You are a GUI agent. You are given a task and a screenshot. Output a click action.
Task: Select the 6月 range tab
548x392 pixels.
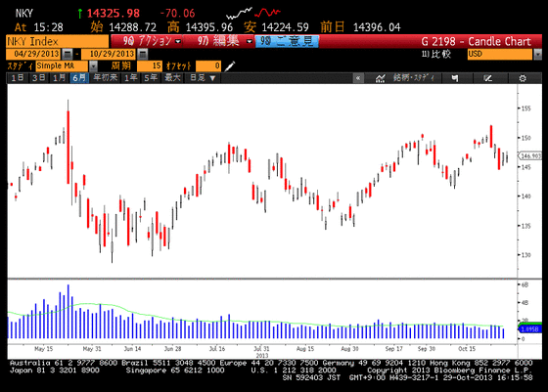pyautogui.click(x=79, y=78)
